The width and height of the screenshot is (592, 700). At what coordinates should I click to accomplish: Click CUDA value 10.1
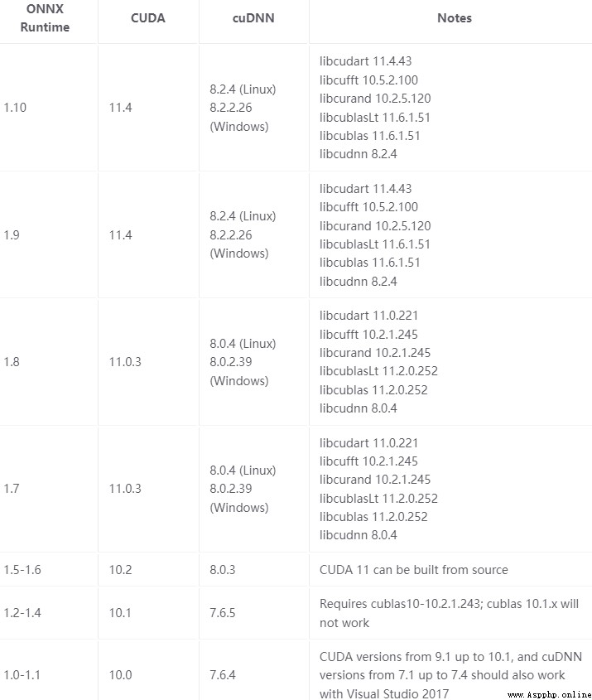[x=120, y=612]
